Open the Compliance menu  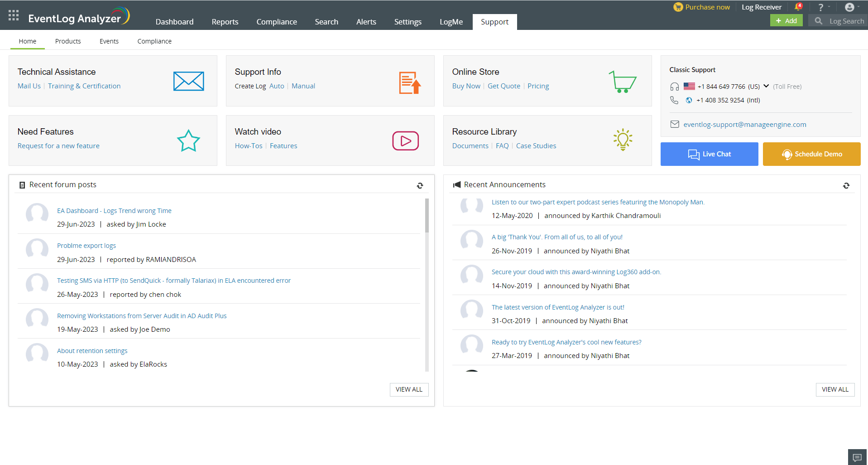(x=276, y=21)
